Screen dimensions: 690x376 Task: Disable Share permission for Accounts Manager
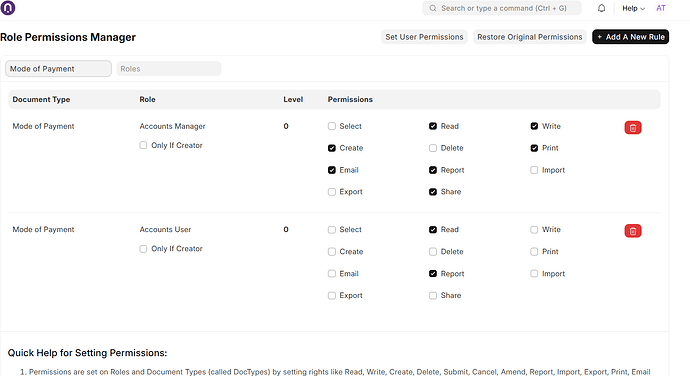click(433, 192)
